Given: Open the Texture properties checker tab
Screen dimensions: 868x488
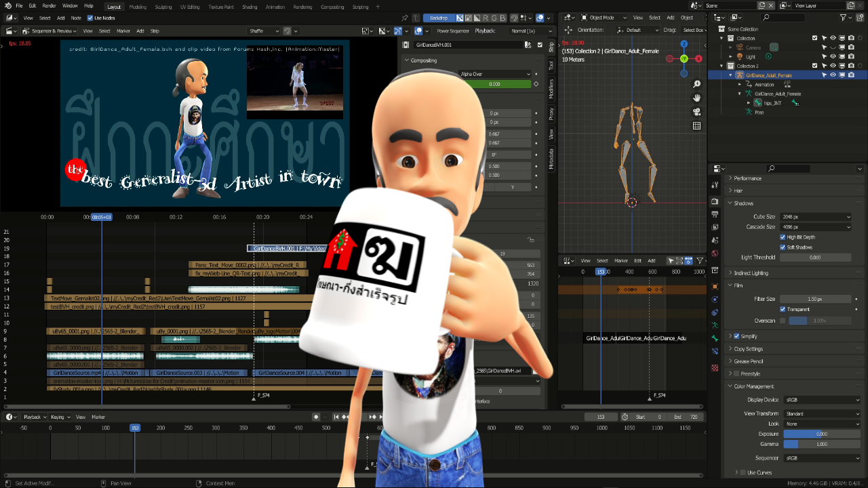Looking at the screenshot, I should [x=715, y=368].
